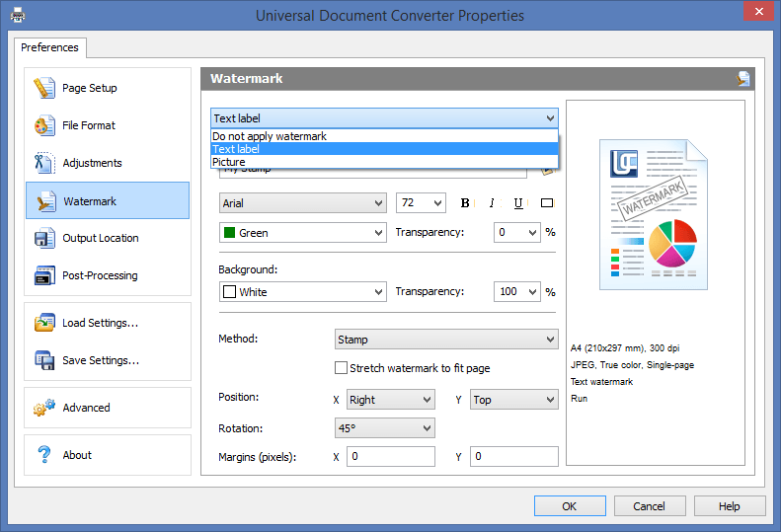Click the Cancel button
The image size is (781, 532).
click(650, 506)
